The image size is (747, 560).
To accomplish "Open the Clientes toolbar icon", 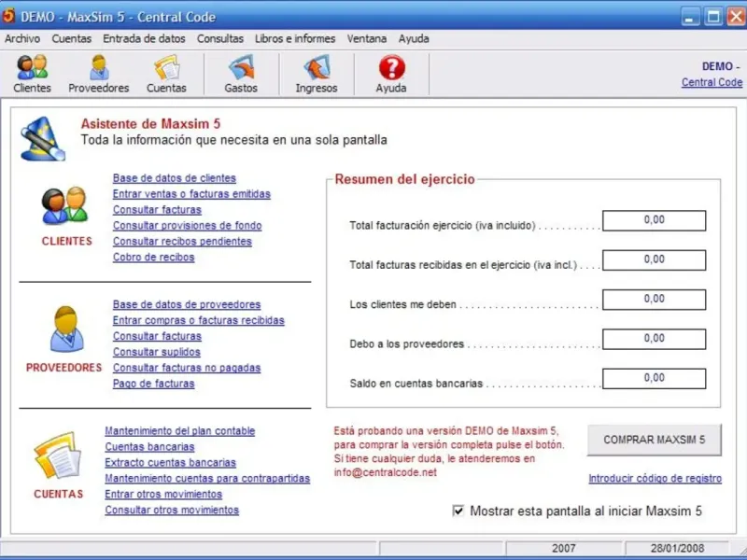I will 32,74.
